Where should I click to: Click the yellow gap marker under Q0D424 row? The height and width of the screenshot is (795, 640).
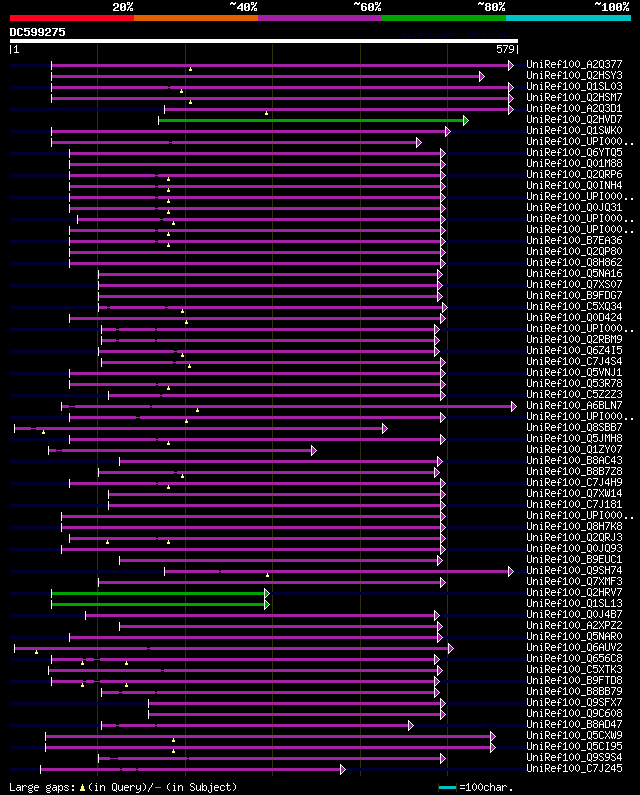click(187, 322)
